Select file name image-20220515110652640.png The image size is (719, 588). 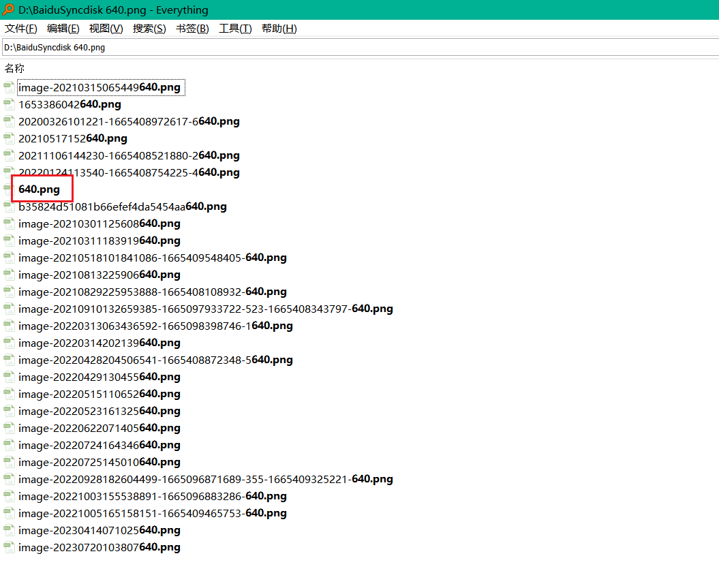click(100, 394)
